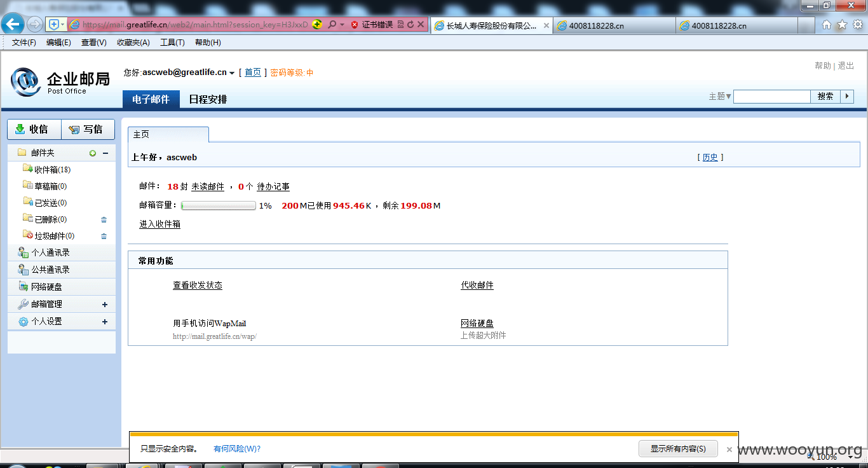Screen dimensions: 868x468
Task: Click the 公共通讯录 contacts icon
Action: [23, 270]
